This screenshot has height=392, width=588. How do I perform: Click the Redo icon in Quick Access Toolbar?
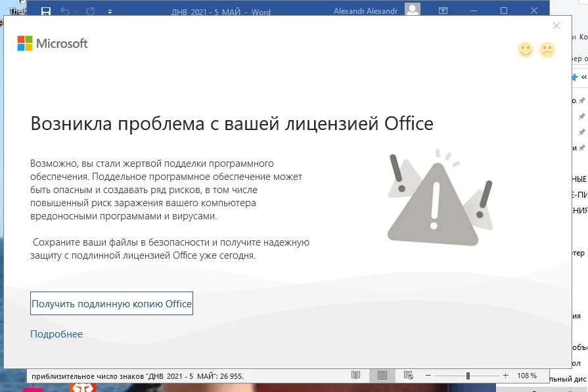[x=91, y=11]
